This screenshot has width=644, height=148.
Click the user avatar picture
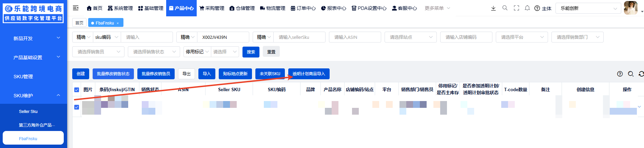point(630,8)
